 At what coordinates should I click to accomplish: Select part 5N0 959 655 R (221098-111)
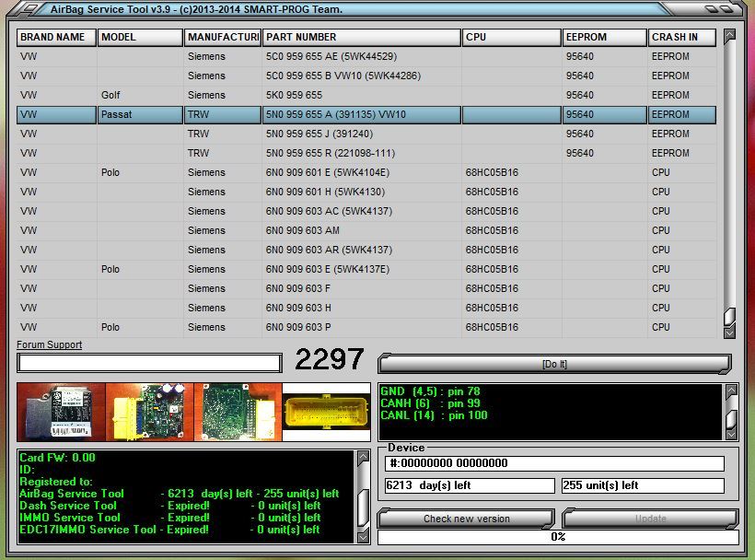coord(366,153)
